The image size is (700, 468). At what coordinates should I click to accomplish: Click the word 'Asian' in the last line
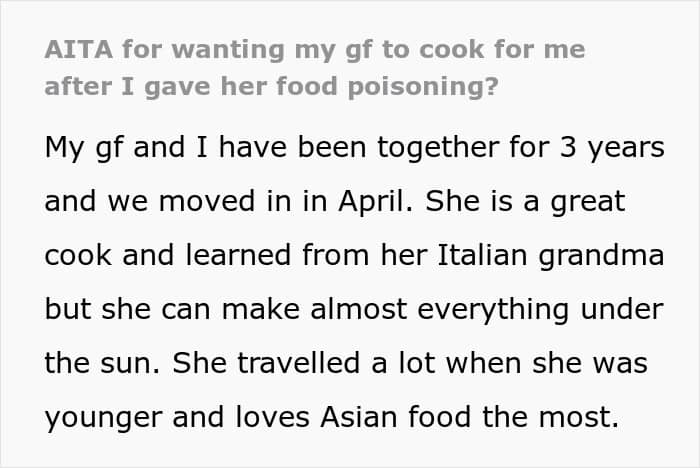pos(359,417)
